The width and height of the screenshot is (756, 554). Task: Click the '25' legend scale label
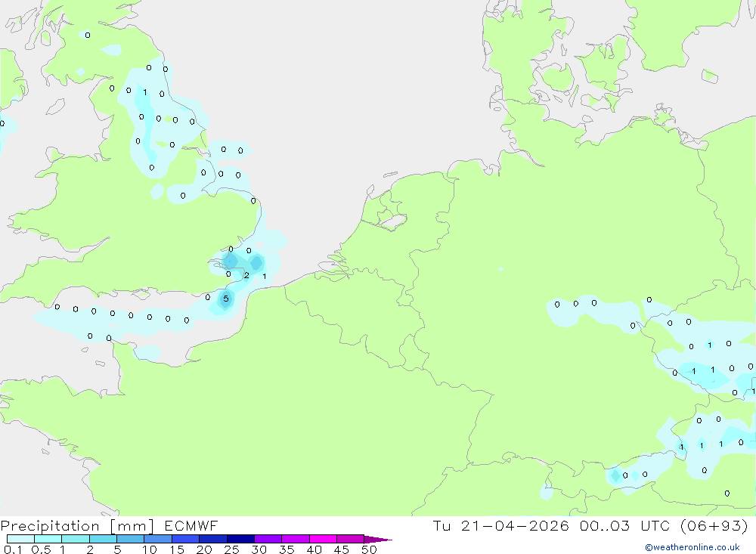click(x=232, y=549)
